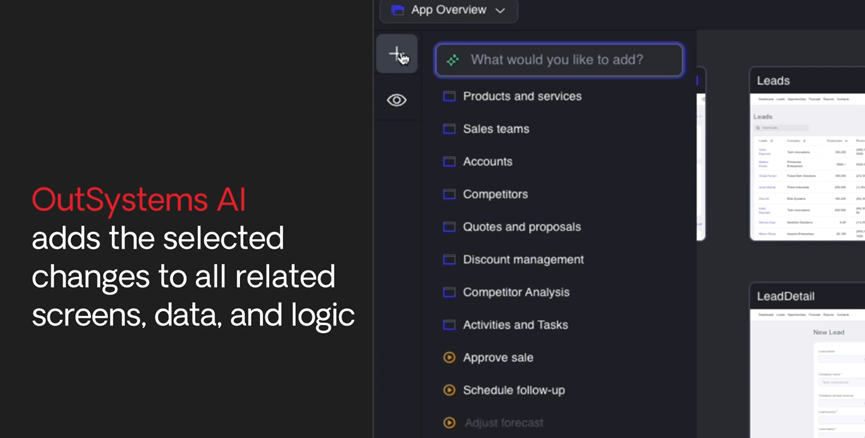Image resolution: width=865 pixels, height=438 pixels.
Task: Click the plus add button in sidebar
Action: (397, 54)
